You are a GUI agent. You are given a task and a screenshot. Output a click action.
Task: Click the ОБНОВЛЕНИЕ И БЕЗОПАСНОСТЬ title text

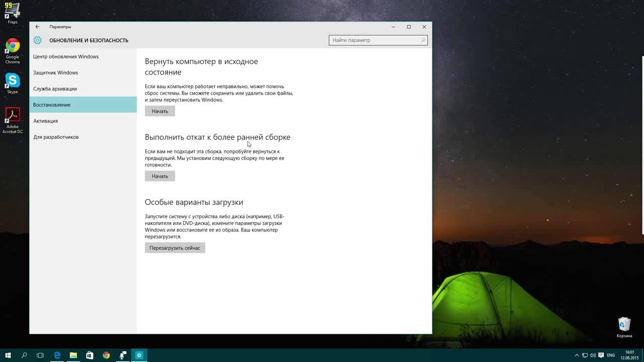pyautogui.click(x=89, y=40)
